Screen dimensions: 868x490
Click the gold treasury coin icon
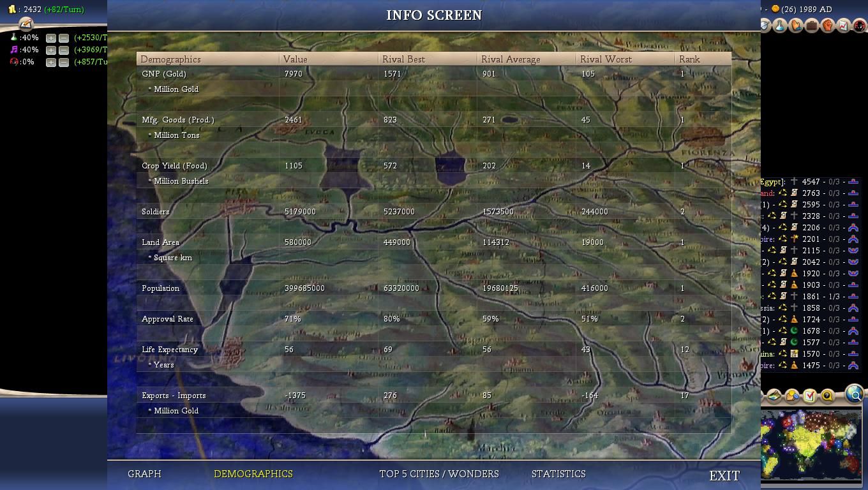click(12, 9)
